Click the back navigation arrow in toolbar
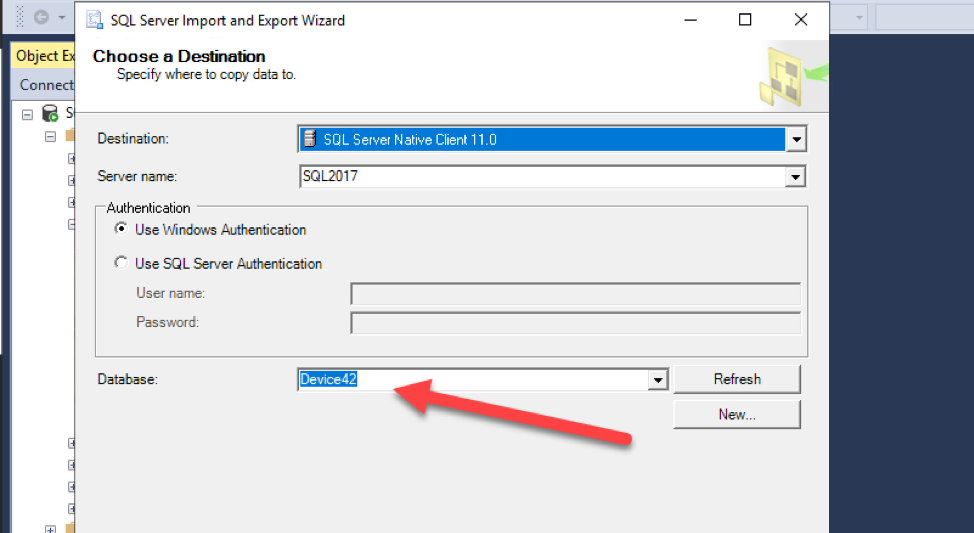 coord(42,17)
